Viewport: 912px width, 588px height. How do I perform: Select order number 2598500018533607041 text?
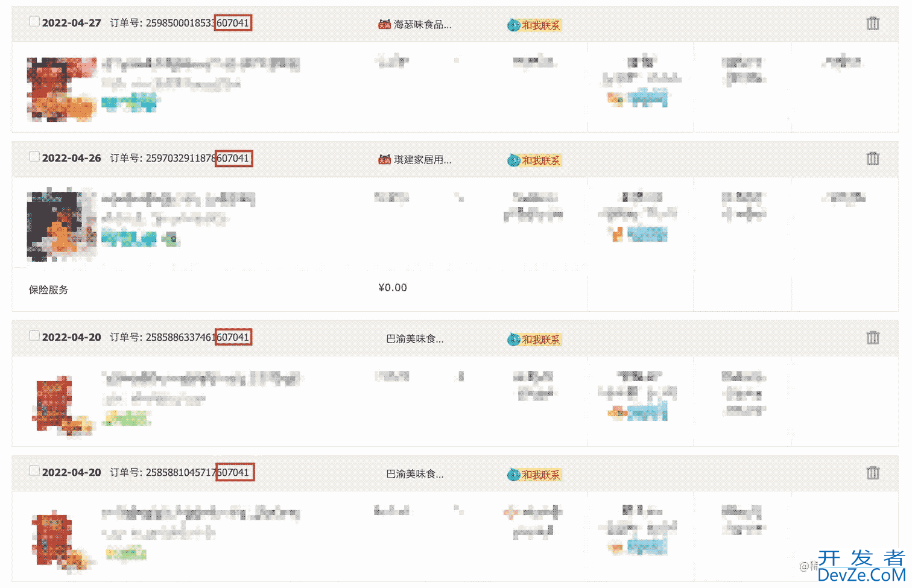197,23
